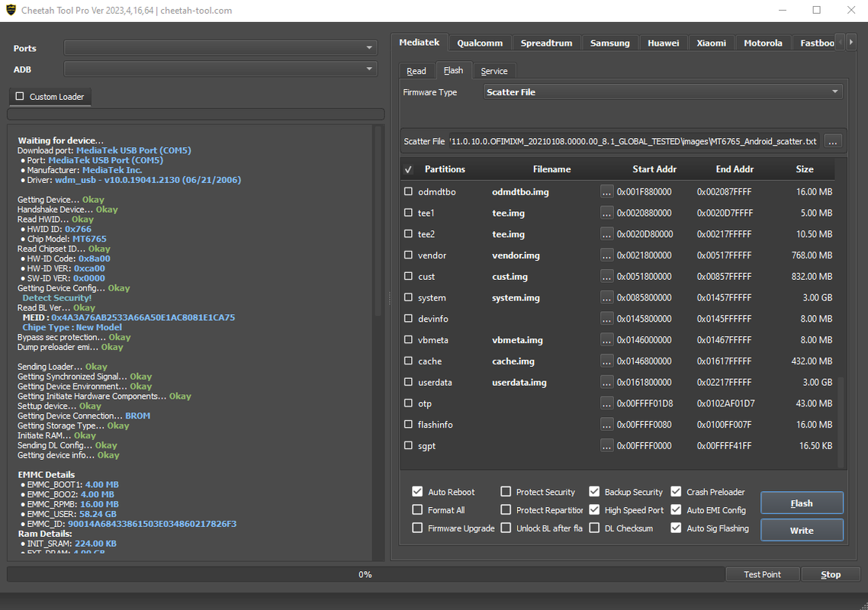The height and width of the screenshot is (610, 868).
Task: Click the Cheetah Tool shield logo icon
Action: click(11, 10)
